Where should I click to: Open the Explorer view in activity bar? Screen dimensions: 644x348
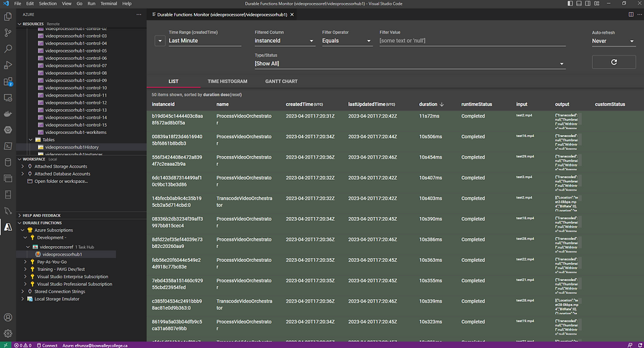click(x=8, y=16)
